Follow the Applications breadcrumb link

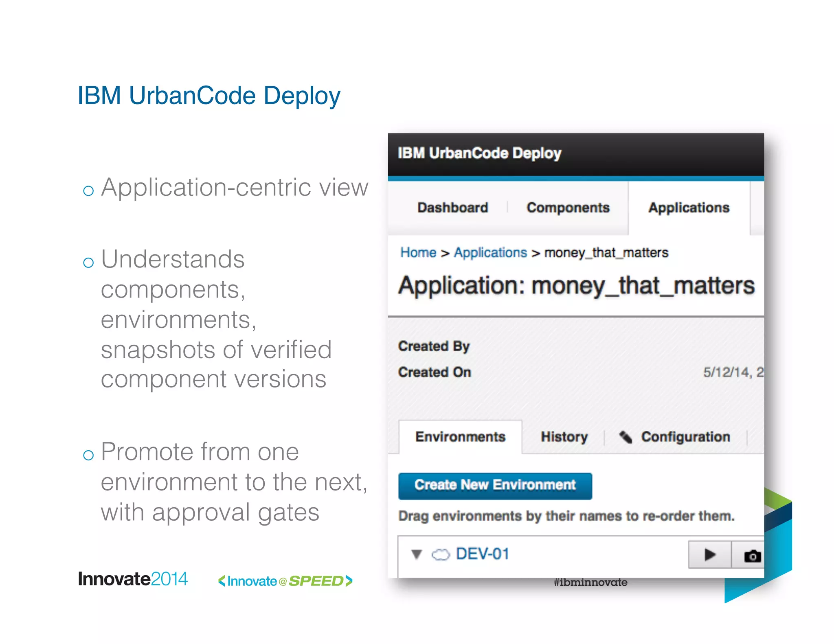point(490,253)
